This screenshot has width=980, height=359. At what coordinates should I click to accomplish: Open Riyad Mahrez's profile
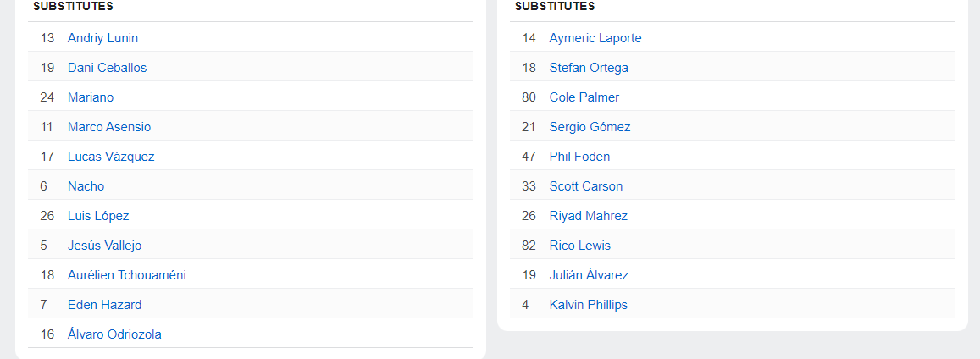pos(589,216)
